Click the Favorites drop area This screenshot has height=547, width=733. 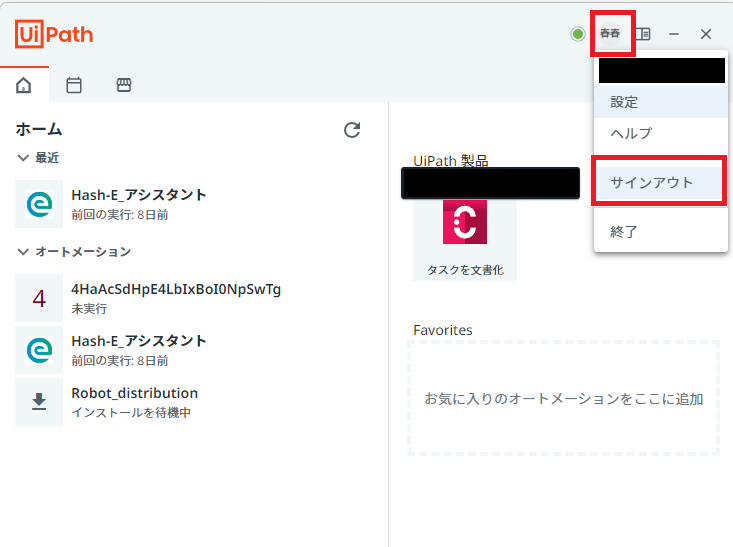[x=563, y=398]
